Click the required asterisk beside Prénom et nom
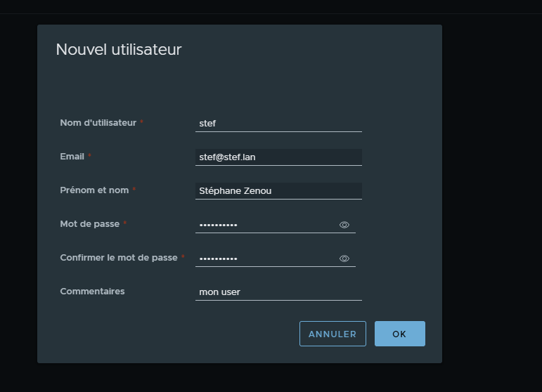 coord(134,190)
